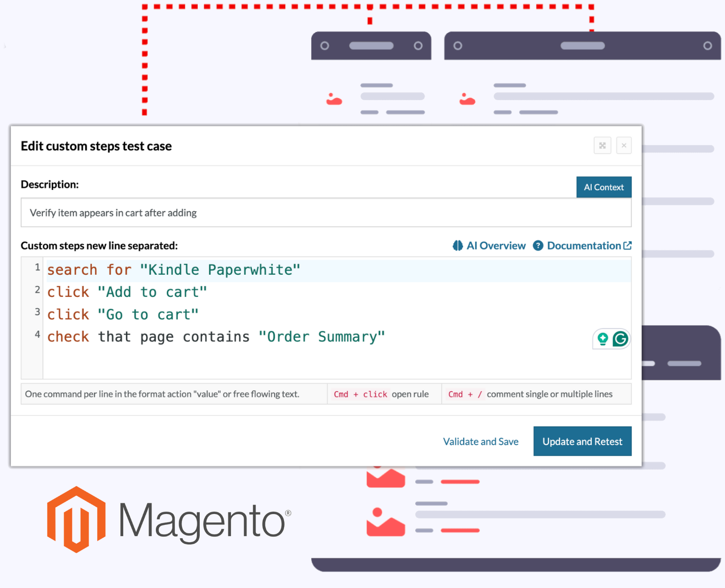Click the "Kindle Paperwhite" string value
Image resolution: width=725 pixels, height=588 pixels.
(x=220, y=270)
